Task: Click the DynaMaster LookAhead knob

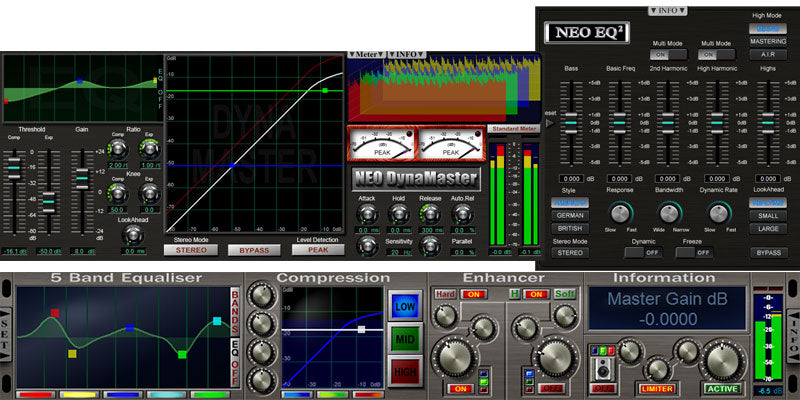Action: click(x=133, y=235)
